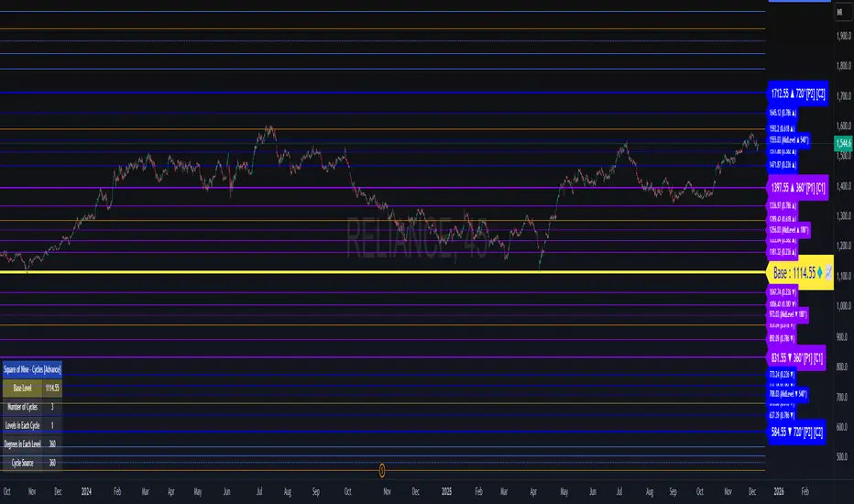This screenshot has width=854, height=504.
Task: Click the 1471.87 (0.236 ▲) level label
Action: tap(783, 165)
